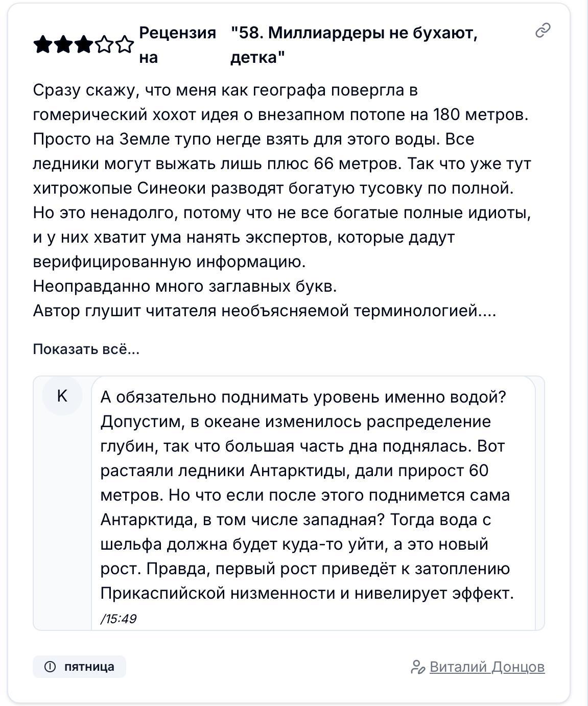
Task: Click the first rating star
Action: click(42, 45)
